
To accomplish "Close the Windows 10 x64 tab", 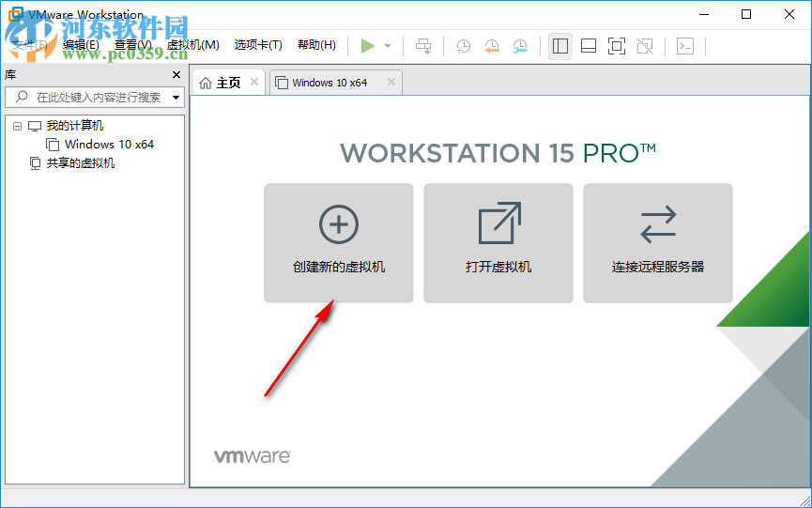I will [391, 82].
